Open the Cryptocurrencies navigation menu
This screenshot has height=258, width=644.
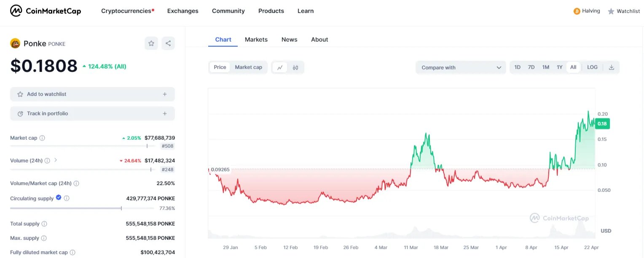click(127, 11)
